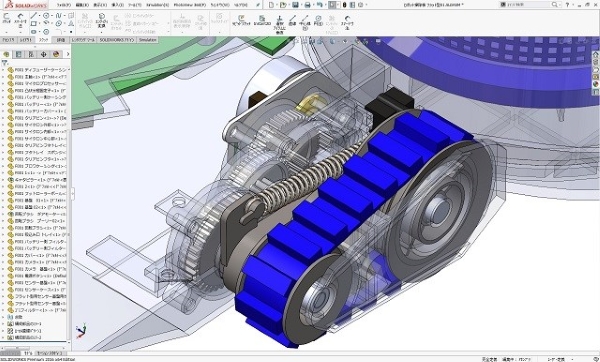Open the PropertyManager panel tab icon
The image size is (600, 362).
(18, 54)
